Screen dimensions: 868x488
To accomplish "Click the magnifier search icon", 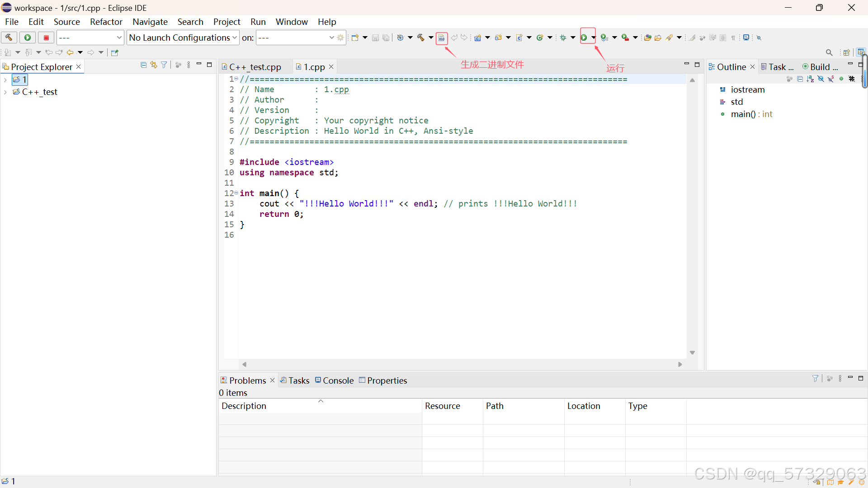I will click(829, 52).
